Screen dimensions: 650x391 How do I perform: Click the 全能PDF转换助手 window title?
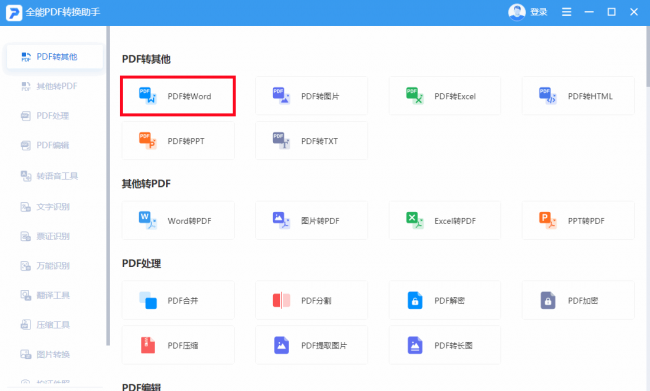(63, 12)
